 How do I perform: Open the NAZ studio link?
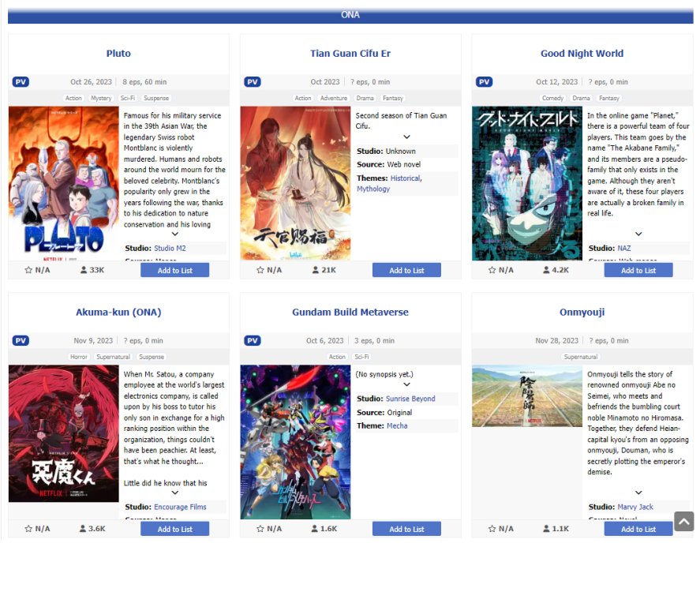(624, 248)
